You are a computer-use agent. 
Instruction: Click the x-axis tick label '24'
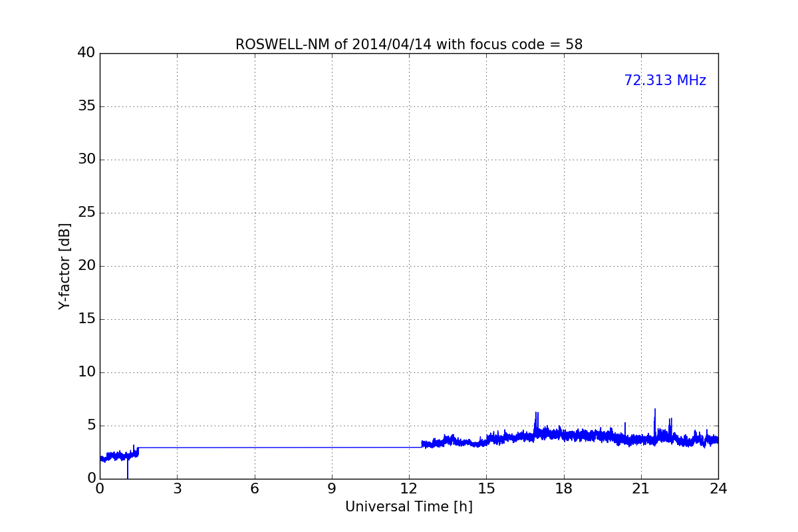point(718,489)
